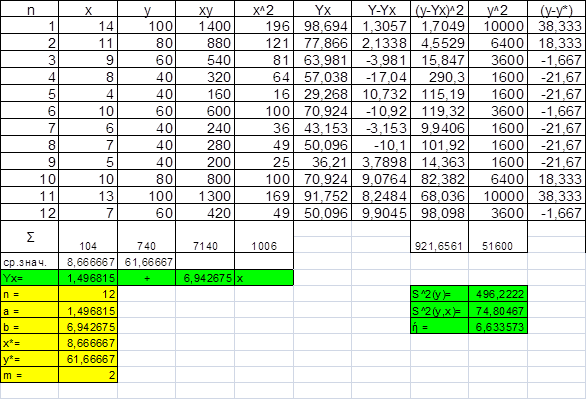The width and height of the screenshot is (587, 400).
Task: Click the a = value cell 1,496815
Action: pos(88,310)
